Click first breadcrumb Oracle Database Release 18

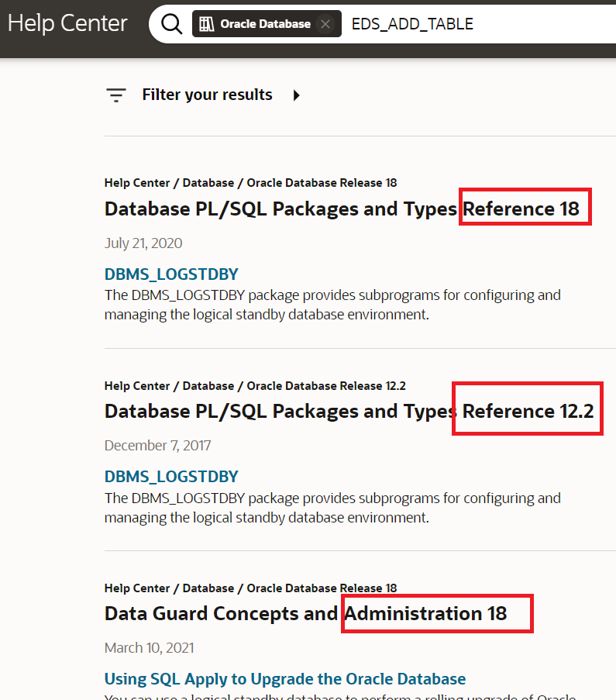(x=322, y=183)
